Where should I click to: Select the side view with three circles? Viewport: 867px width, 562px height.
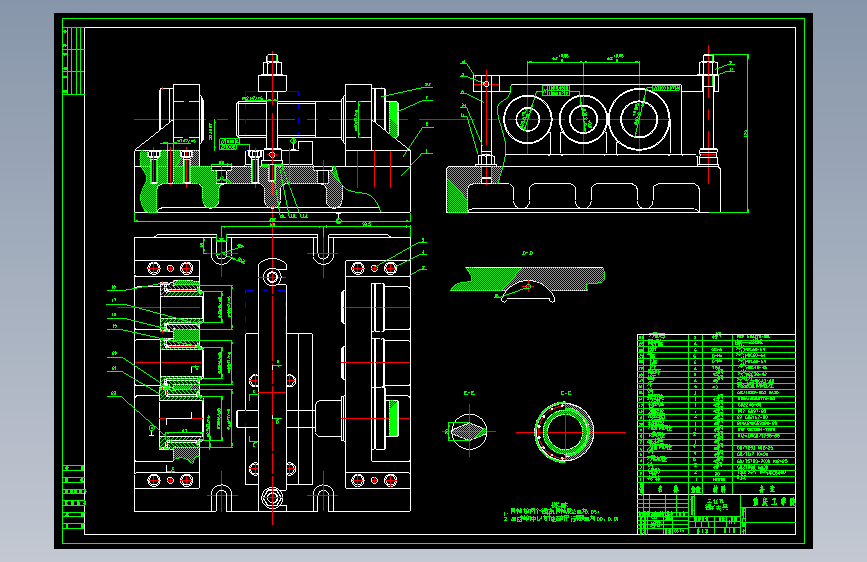[597, 133]
